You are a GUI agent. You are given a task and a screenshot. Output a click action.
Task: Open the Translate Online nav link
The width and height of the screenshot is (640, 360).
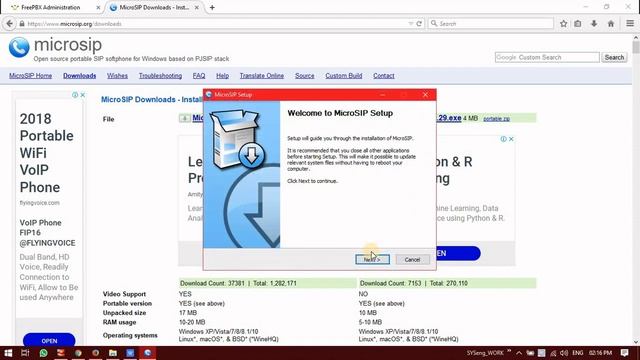[x=262, y=76]
